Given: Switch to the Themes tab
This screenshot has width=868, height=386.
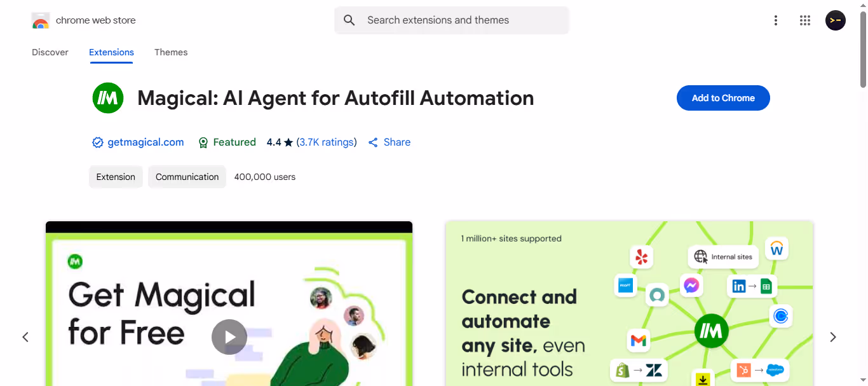Looking at the screenshot, I should pyautogui.click(x=171, y=52).
